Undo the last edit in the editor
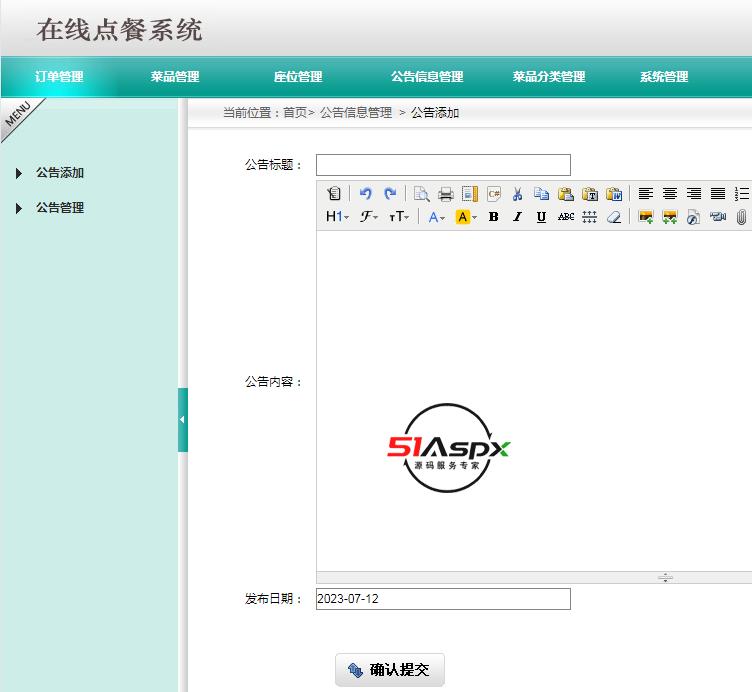 (x=365, y=194)
